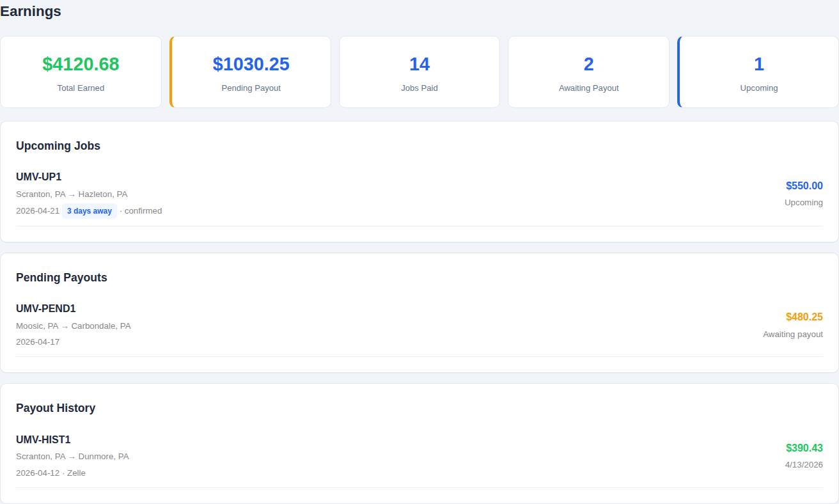Viewport: 839px width, 504px height.
Task: Select the $550.00 upcoming amount
Action: (x=804, y=186)
